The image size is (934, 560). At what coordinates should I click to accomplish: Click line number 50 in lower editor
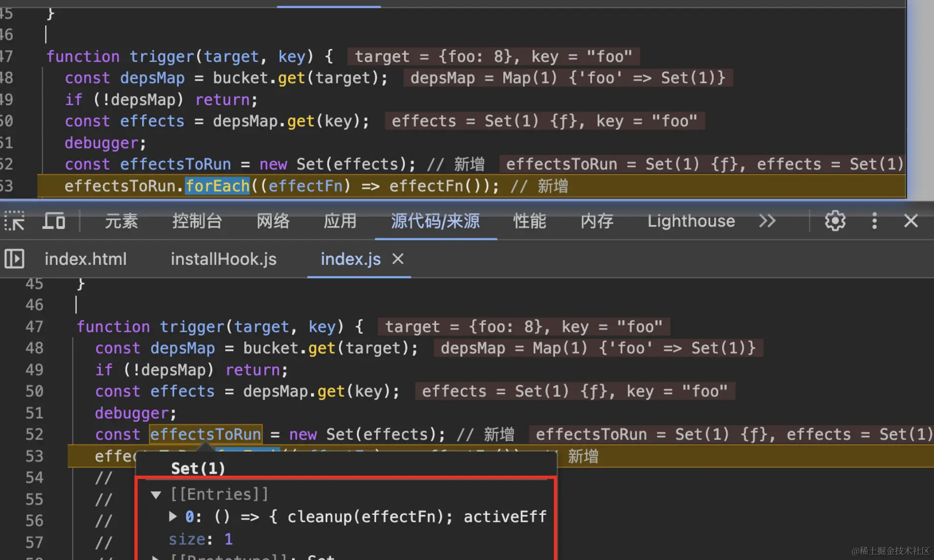coord(34,391)
